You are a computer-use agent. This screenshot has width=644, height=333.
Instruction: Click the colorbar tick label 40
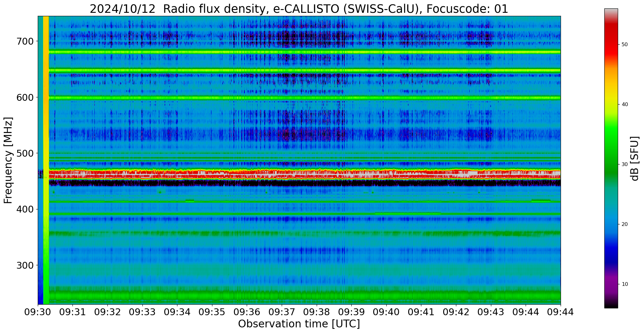point(625,105)
